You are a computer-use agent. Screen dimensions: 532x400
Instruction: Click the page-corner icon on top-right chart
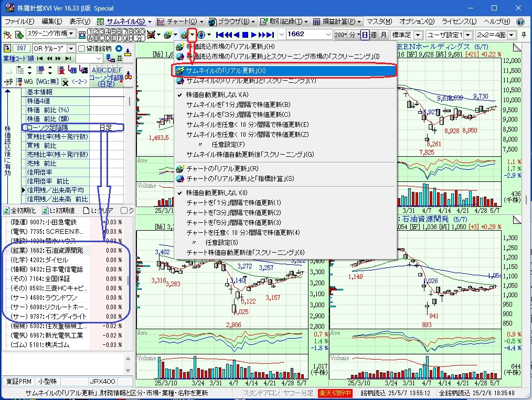pyautogui.click(x=517, y=47)
